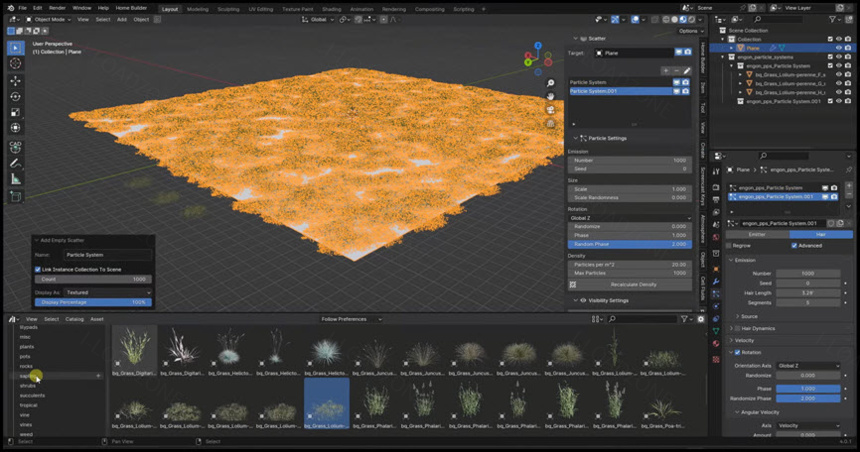860x452 pixels.
Task: Open the Display As Textured dropdown
Action: click(108, 292)
